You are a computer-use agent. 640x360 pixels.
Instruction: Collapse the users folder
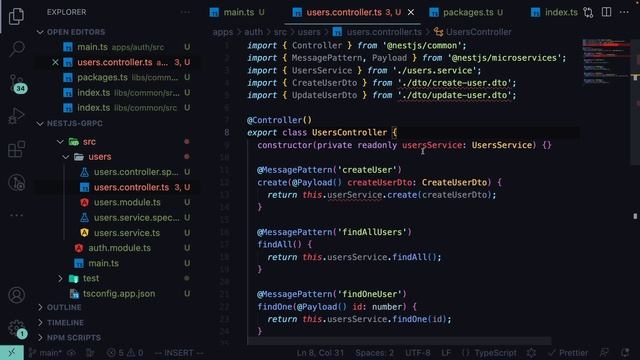point(100,157)
